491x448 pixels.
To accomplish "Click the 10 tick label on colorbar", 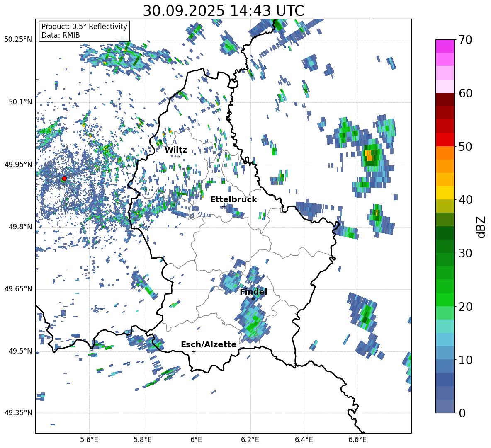I will (x=465, y=360).
